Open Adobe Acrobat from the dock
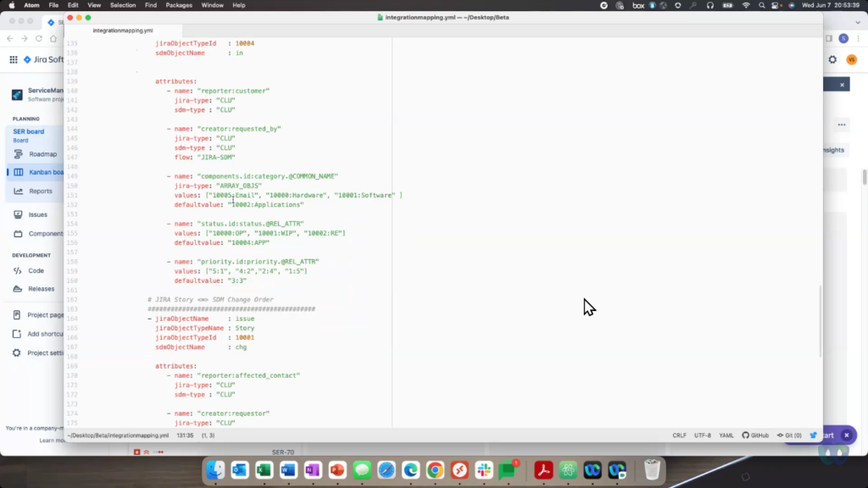Screen dimensions: 868x488 pyautogui.click(x=543, y=470)
